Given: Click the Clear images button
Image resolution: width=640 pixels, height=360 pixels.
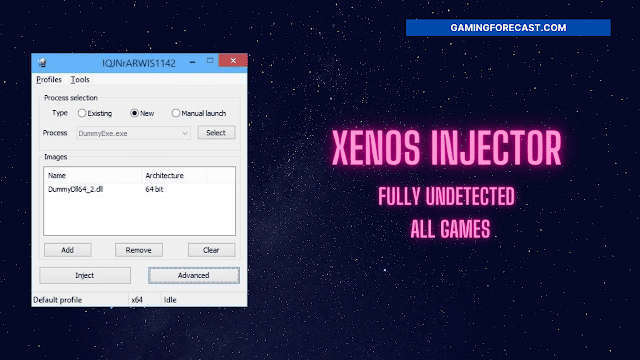Looking at the screenshot, I should (211, 250).
